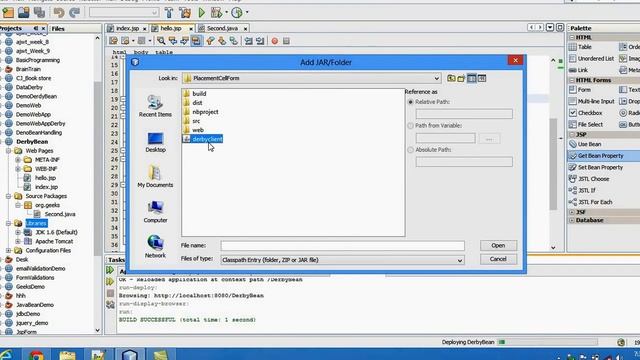Click the Debug Project toolbar icon
Screen dimensions: 640x360
(216, 13)
